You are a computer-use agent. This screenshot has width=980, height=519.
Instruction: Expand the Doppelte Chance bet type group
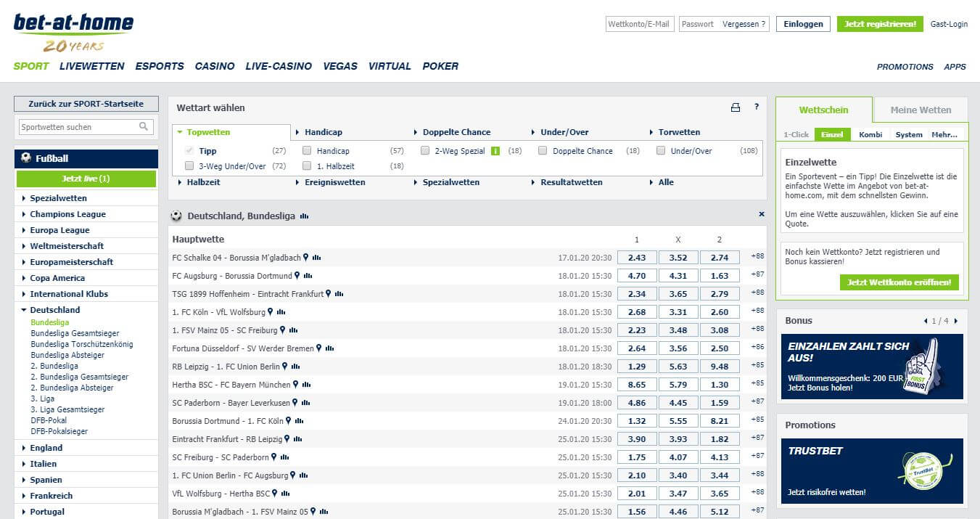click(x=452, y=132)
